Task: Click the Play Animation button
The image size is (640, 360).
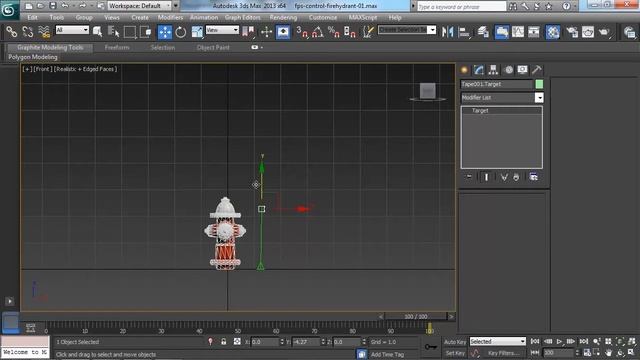Action: (559, 341)
